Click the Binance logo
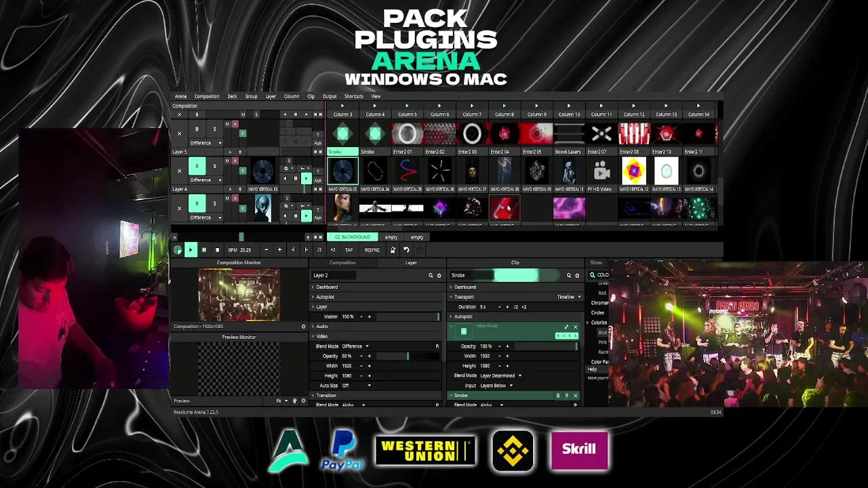The height and width of the screenshot is (488, 868). click(x=513, y=451)
